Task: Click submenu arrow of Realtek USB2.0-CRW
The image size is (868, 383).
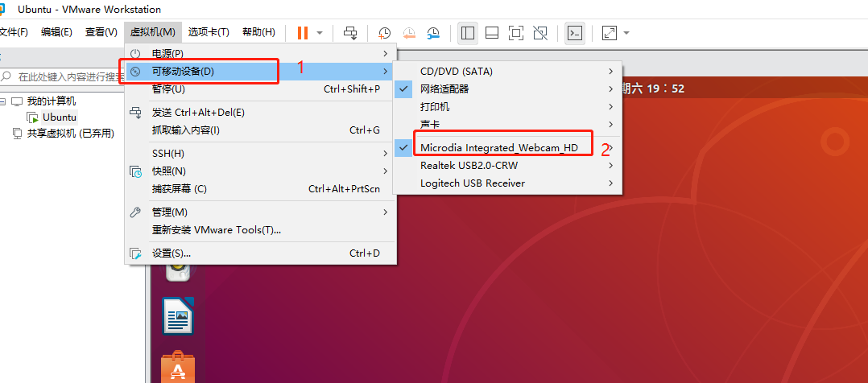Action: (610, 166)
